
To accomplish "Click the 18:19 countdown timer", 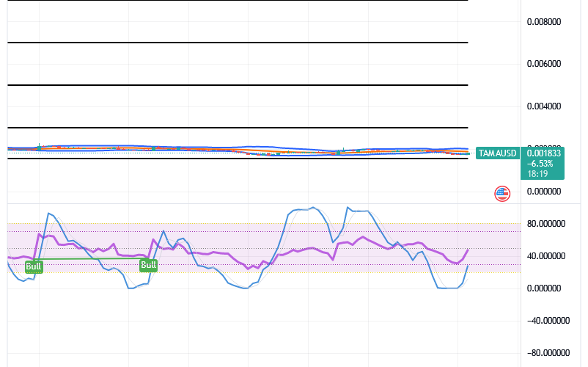I will [537, 174].
